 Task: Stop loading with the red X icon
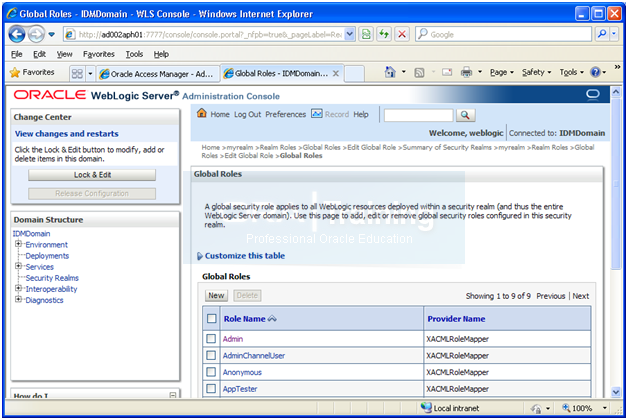(x=402, y=34)
